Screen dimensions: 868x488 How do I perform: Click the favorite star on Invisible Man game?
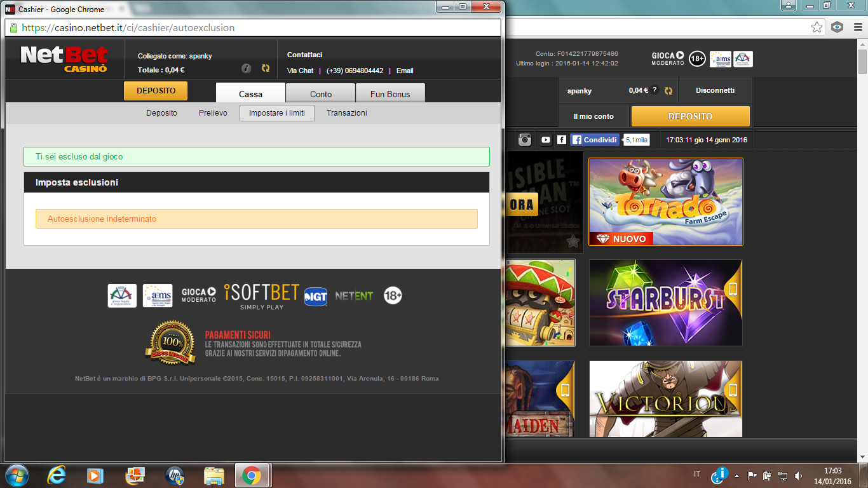573,241
